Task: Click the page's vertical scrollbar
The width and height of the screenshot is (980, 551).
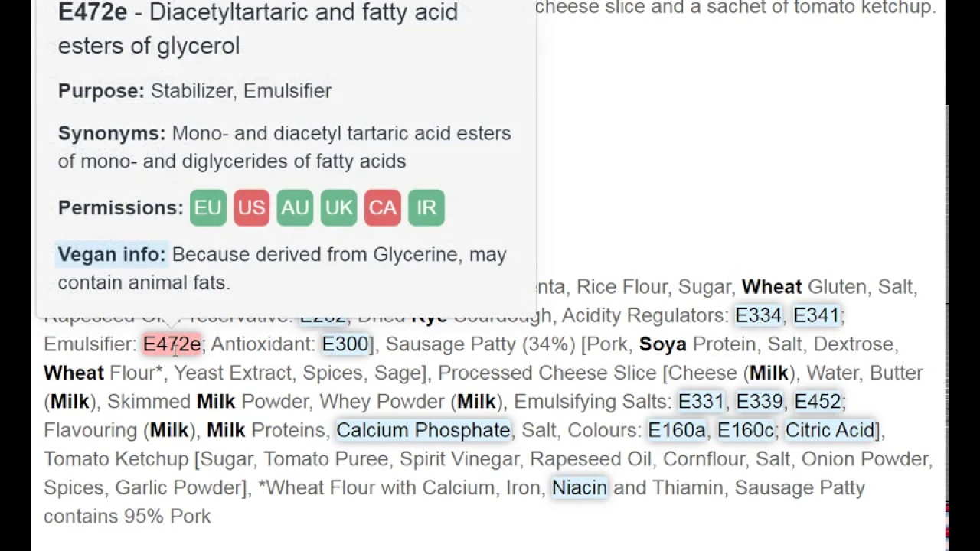Action: pos(948,306)
